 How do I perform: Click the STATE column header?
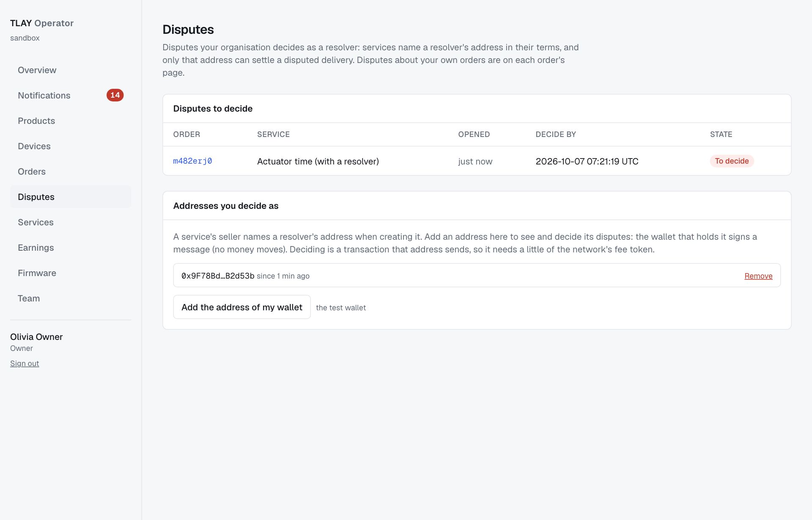click(x=721, y=134)
